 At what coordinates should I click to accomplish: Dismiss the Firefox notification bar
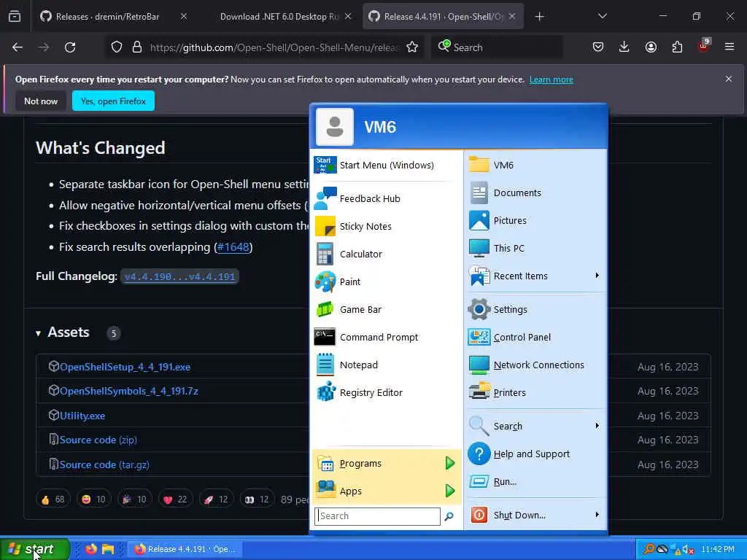[x=729, y=79]
